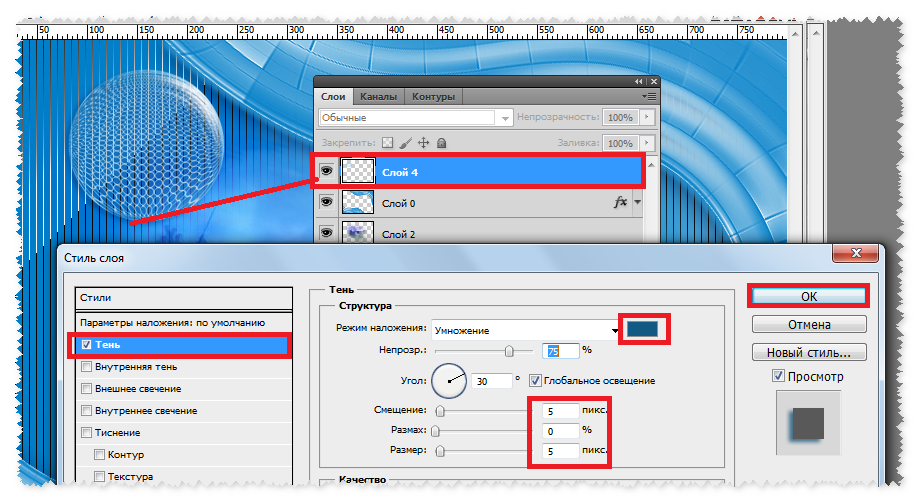Close the Стиль слоя dialog
This screenshot has width=920, height=503.
[856, 253]
